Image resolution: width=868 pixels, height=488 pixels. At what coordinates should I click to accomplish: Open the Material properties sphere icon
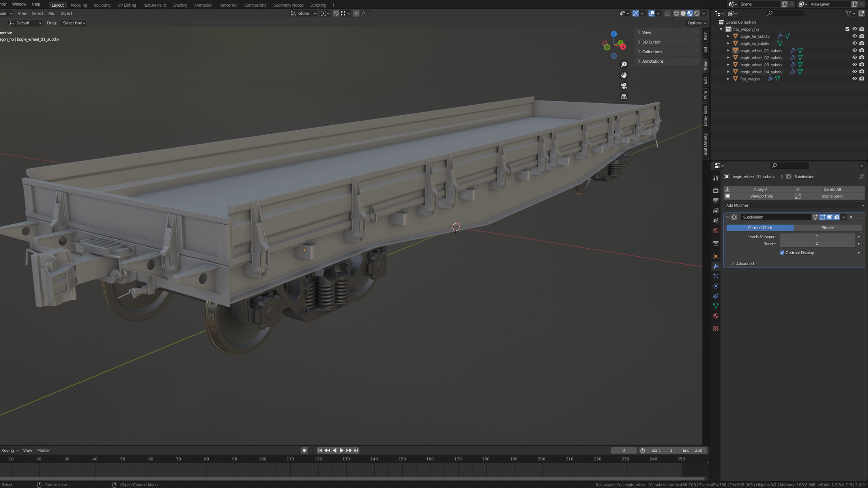(x=716, y=316)
